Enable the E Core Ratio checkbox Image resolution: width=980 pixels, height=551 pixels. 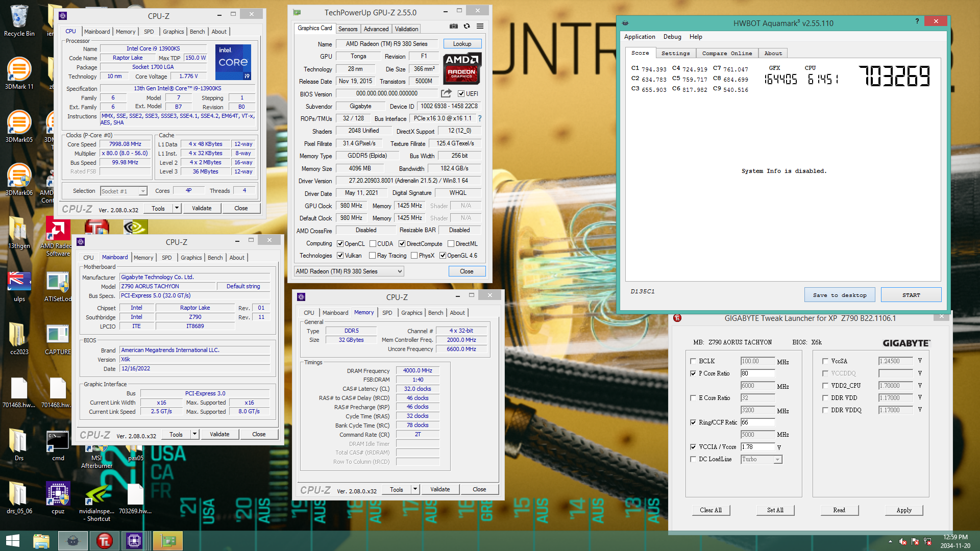coord(693,398)
